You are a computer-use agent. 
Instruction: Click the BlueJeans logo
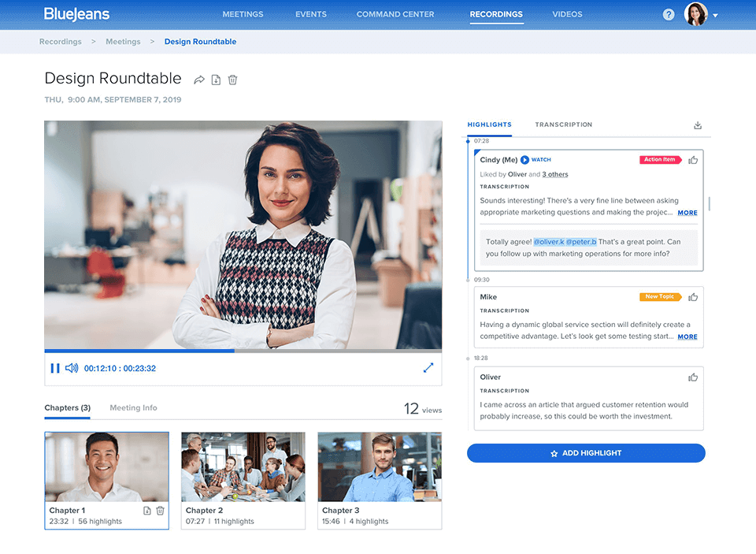[x=76, y=14]
